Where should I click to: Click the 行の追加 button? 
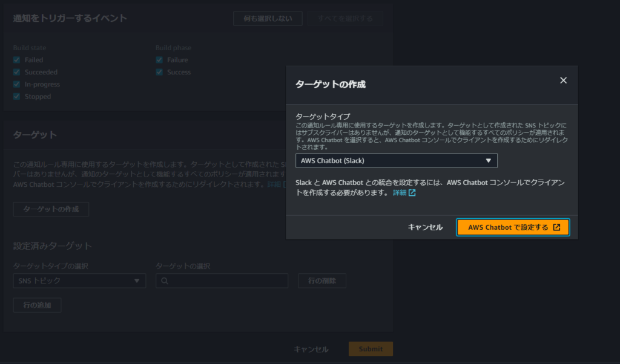click(37, 305)
